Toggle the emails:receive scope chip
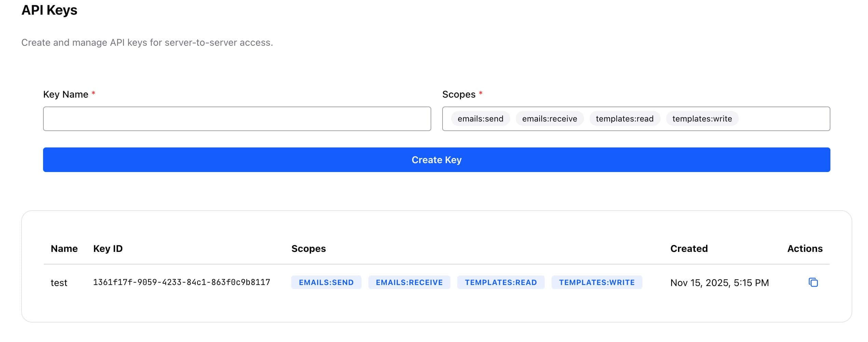The image size is (868, 342). click(549, 118)
